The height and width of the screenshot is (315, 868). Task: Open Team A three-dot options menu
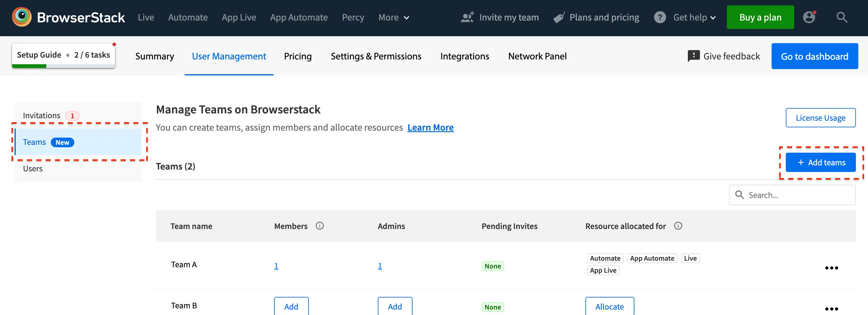831,268
